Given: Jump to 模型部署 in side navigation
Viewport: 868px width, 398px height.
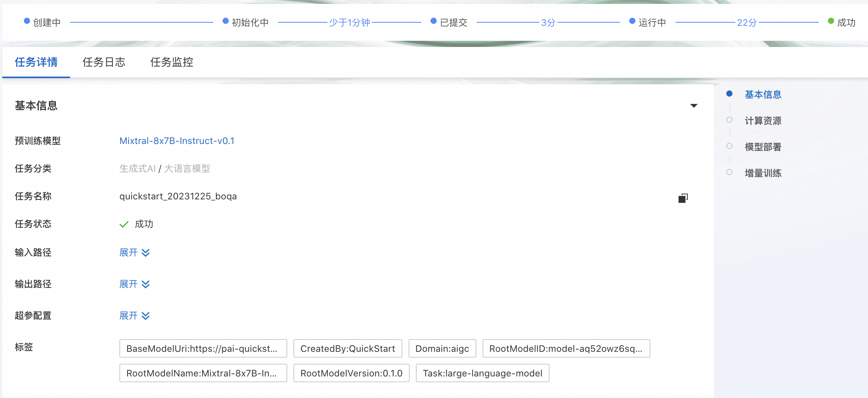Looking at the screenshot, I should tap(763, 147).
